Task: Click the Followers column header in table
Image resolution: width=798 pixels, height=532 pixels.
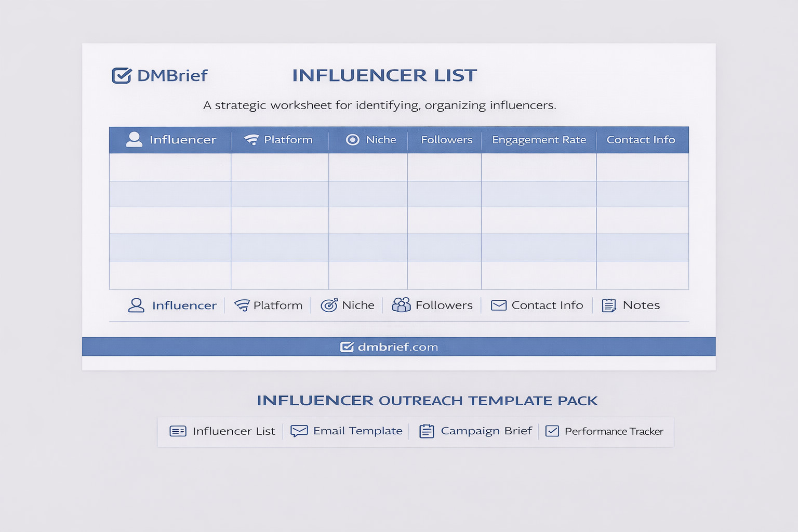Action: (446, 140)
